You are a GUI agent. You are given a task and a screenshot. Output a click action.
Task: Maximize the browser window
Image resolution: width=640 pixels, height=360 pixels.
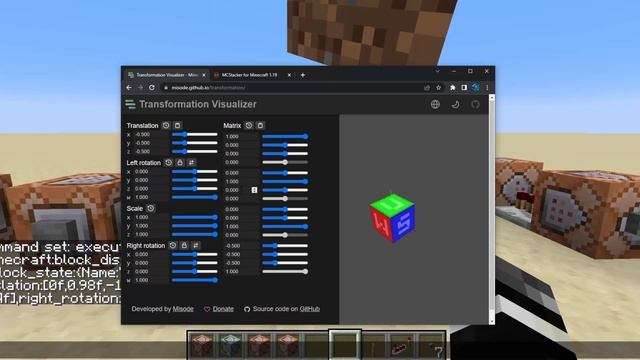tap(470, 71)
